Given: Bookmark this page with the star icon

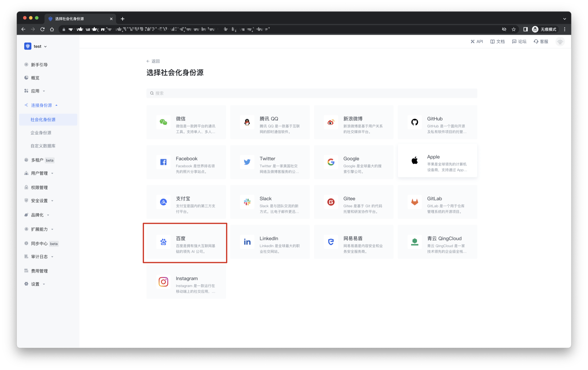Looking at the screenshot, I should click(x=514, y=29).
